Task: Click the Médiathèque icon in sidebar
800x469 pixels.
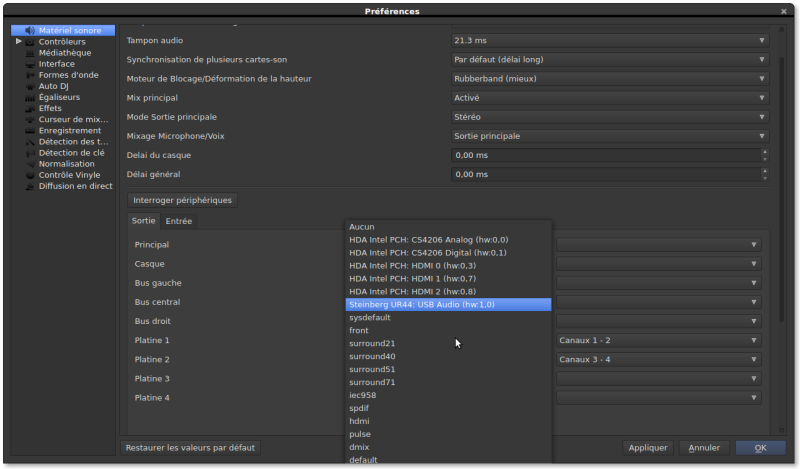Action: pyautogui.click(x=30, y=53)
